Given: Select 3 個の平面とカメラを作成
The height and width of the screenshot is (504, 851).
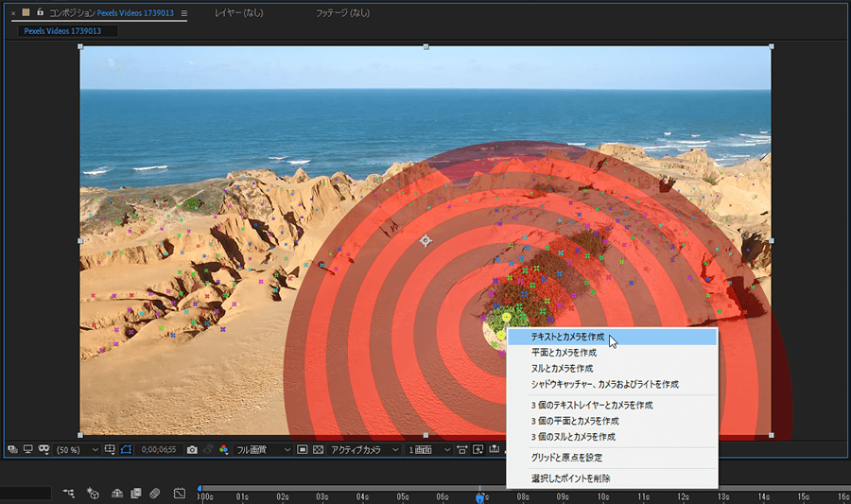Looking at the screenshot, I should click(x=612, y=421).
